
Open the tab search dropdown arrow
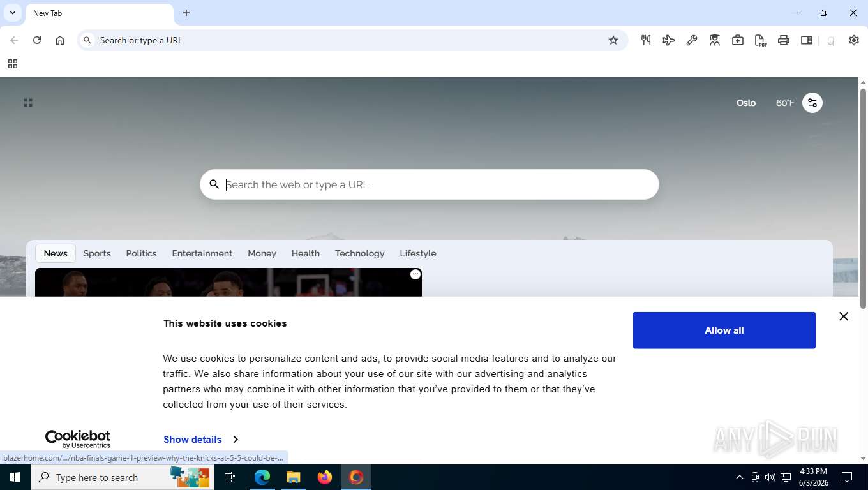[x=12, y=13]
